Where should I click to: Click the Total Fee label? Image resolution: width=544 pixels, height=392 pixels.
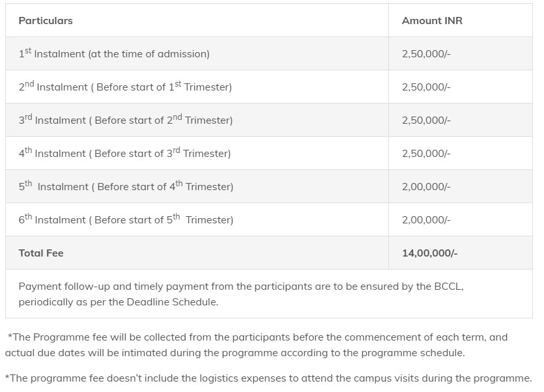[x=41, y=253]
